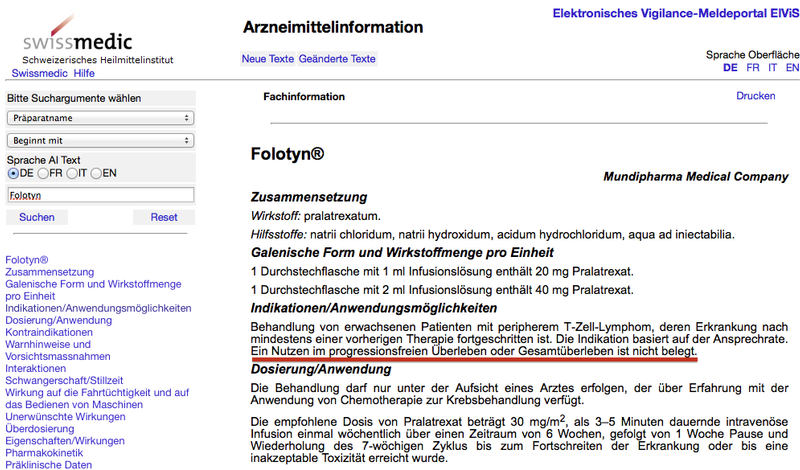Click the Wirkstoff: pralatrexatum line

coord(315,216)
